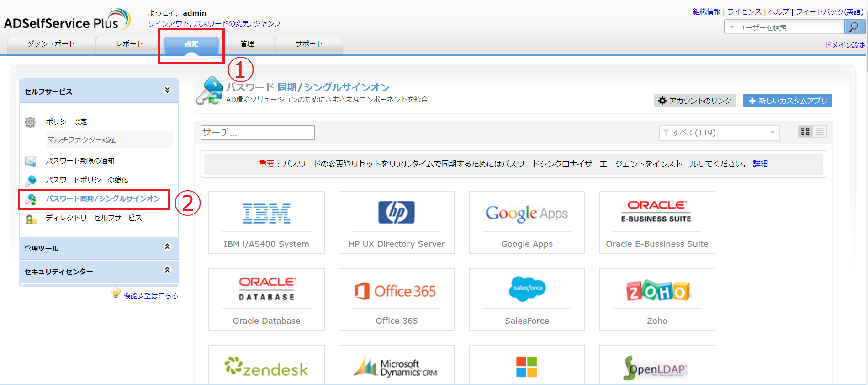Image resolution: width=868 pixels, height=385 pixels.
Task: Expand the セキュリティセンター panel
Action: (167, 270)
